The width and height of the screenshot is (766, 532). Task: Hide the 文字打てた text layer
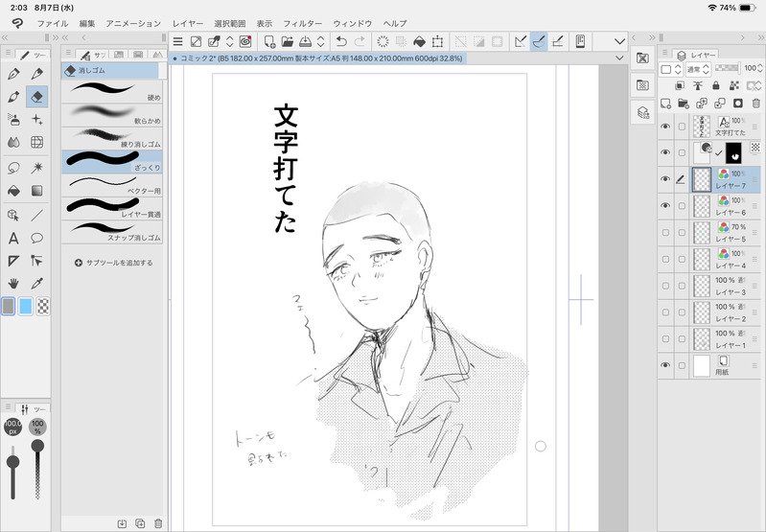pyautogui.click(x=665, y=127)
